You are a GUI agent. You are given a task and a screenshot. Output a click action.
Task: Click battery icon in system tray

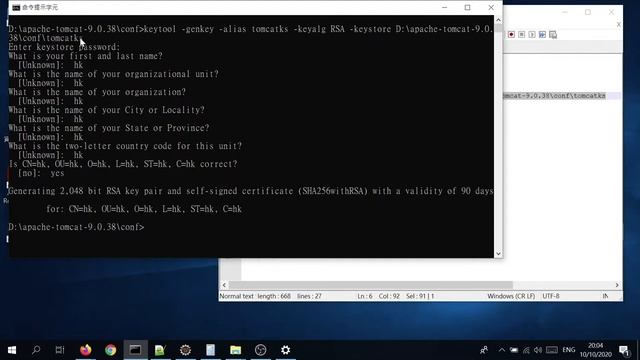click(514, 350)
